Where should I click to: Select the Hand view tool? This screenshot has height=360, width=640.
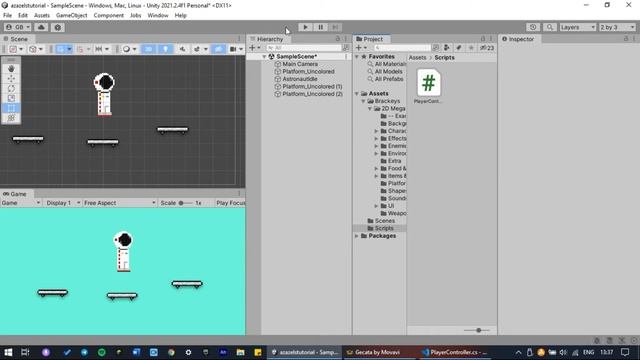tap(11, 69)
